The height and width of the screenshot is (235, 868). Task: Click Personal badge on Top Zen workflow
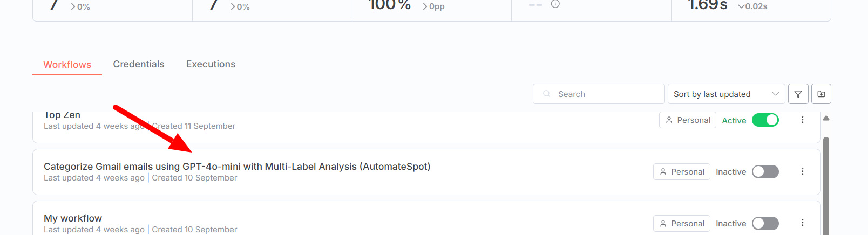pyautogui.click(x=687, y=120)
